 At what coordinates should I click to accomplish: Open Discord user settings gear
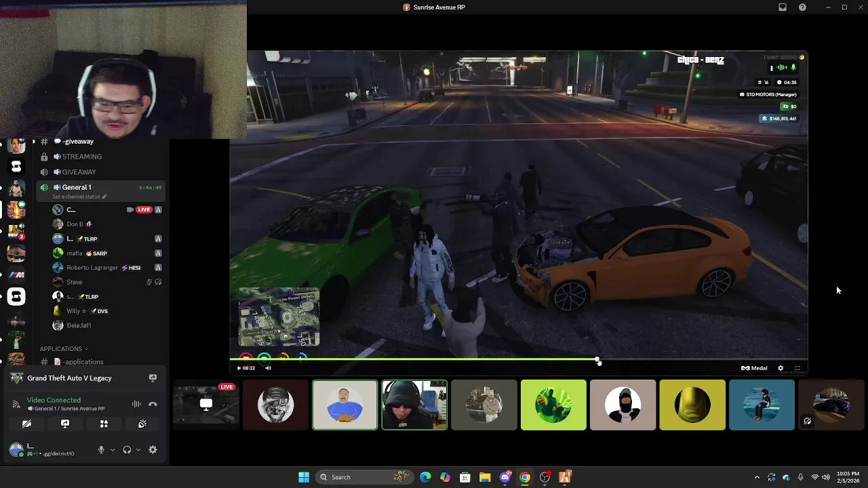pos(153,449)
